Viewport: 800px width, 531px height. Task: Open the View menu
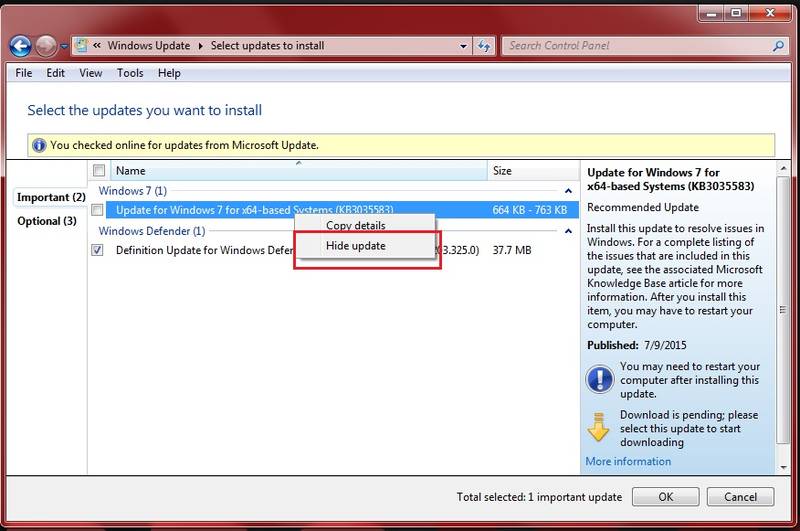[90, 73]
